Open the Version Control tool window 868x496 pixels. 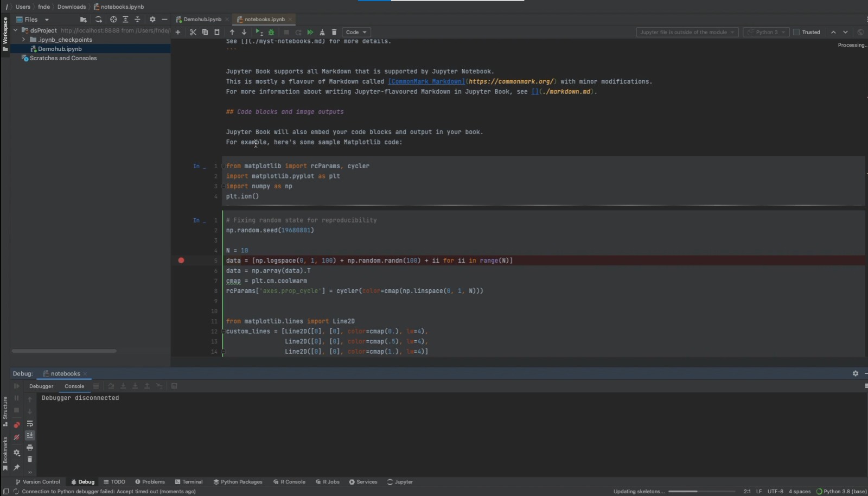click(x=37, y=482)
